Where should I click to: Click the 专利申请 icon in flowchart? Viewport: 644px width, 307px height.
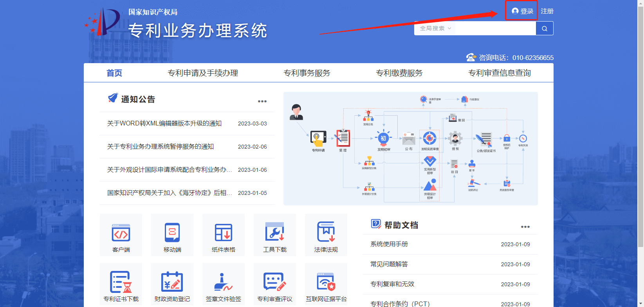pos(318,138)
